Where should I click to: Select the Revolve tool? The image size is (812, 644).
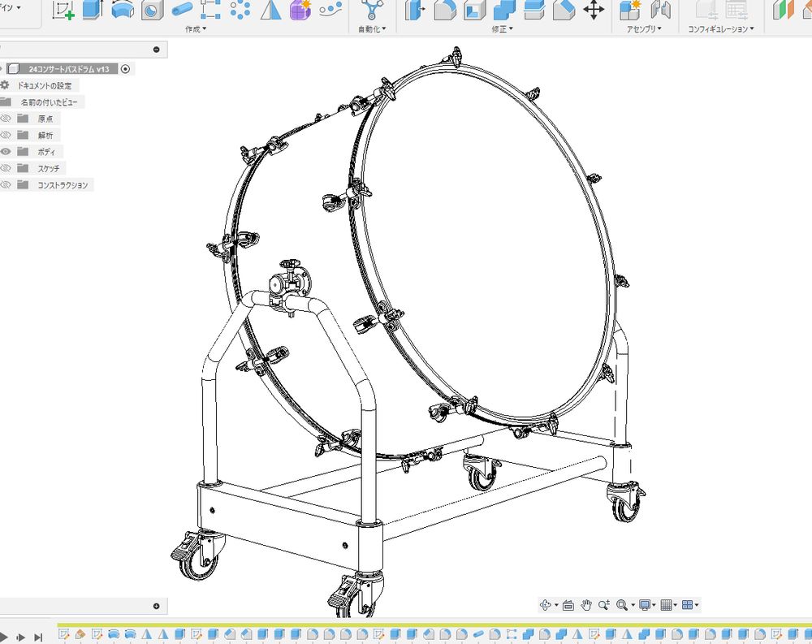click(x=123, y=9)
